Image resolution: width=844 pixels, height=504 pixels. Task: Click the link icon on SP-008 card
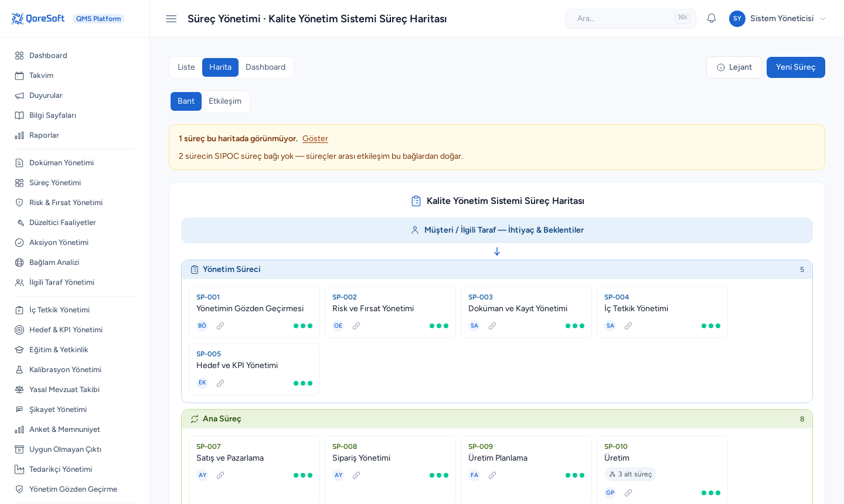tap(356, 475)
